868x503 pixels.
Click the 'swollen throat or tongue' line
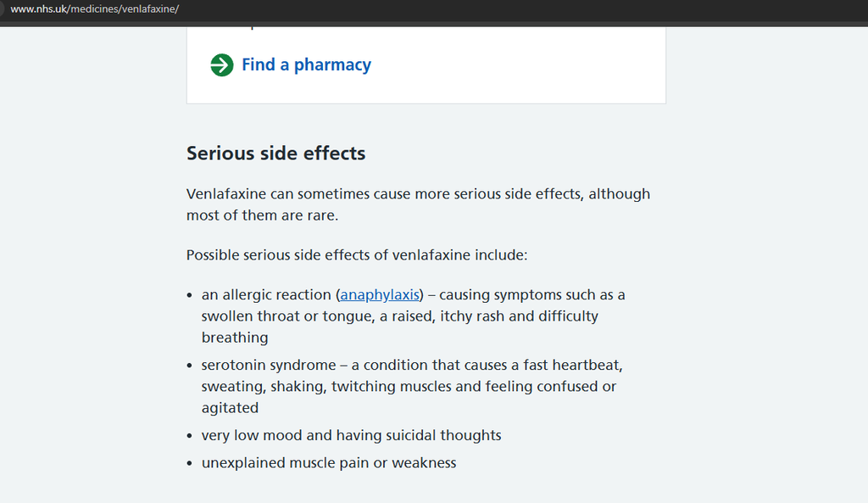400,316
